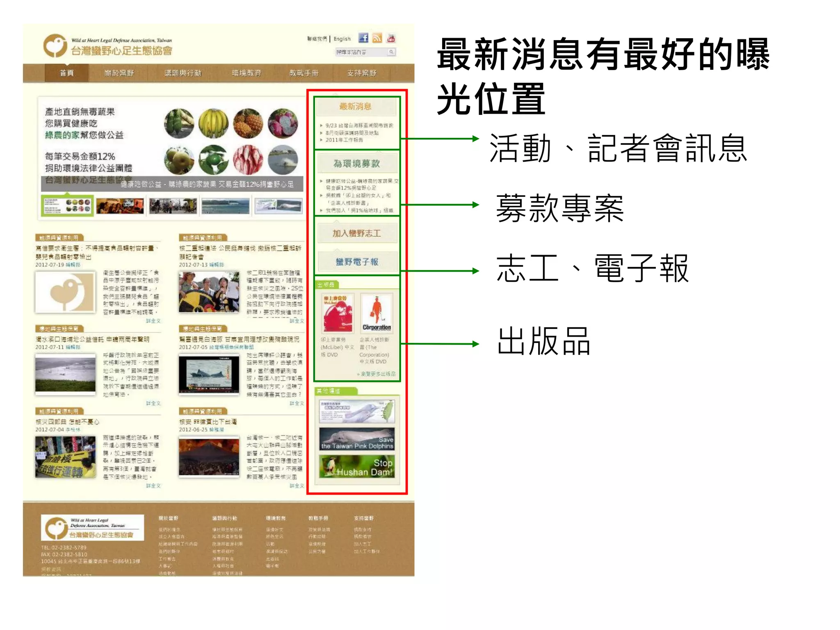Image resolution: width=840 pixels, height=630 pixels.
Task: Open the article dated 2012-07-13
Action: tap(240, 252)
